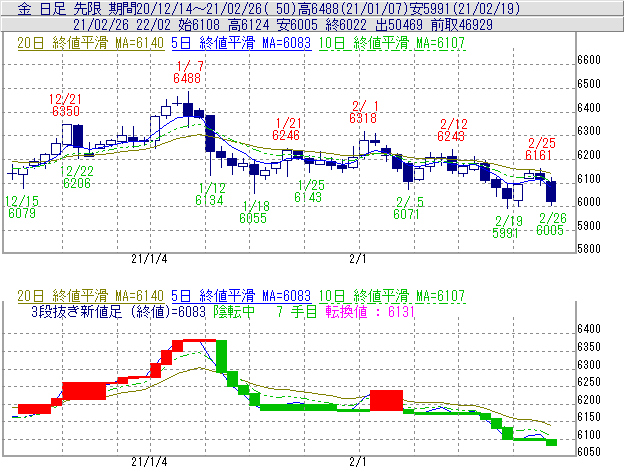The width and height of the screenshot is (624, 473).
Task: Click the 6050 axis value in 新値足 chart
Action: click(x=589, y=452)
